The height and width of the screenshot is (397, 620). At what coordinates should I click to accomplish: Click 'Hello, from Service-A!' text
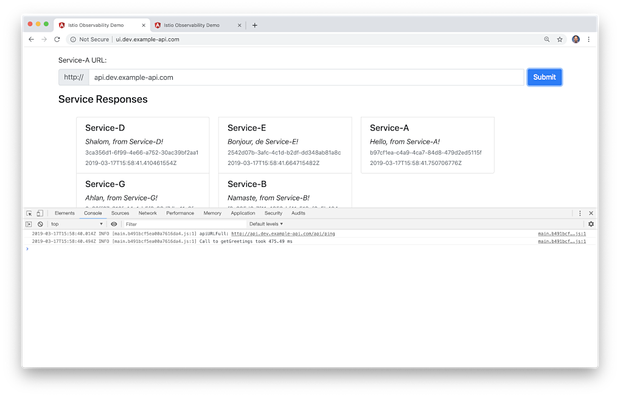[405, 142]
